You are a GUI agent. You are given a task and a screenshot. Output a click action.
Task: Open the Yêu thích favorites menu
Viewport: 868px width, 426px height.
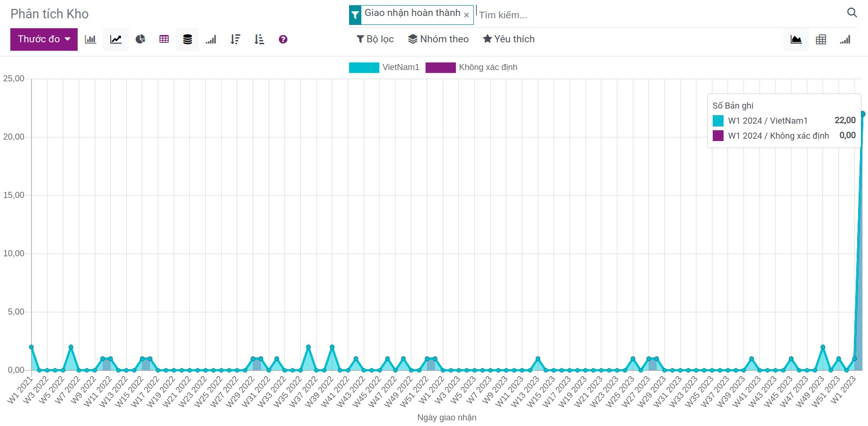point(509,39)
